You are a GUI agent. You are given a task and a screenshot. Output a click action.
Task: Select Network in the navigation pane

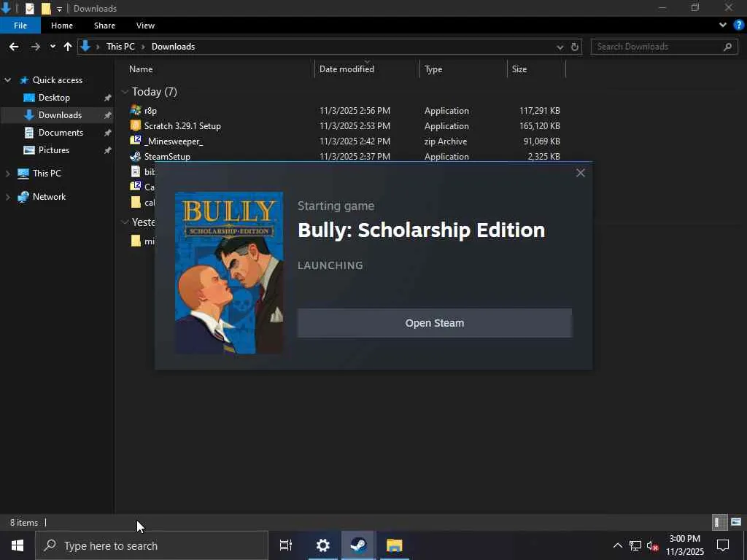(49, 197)
